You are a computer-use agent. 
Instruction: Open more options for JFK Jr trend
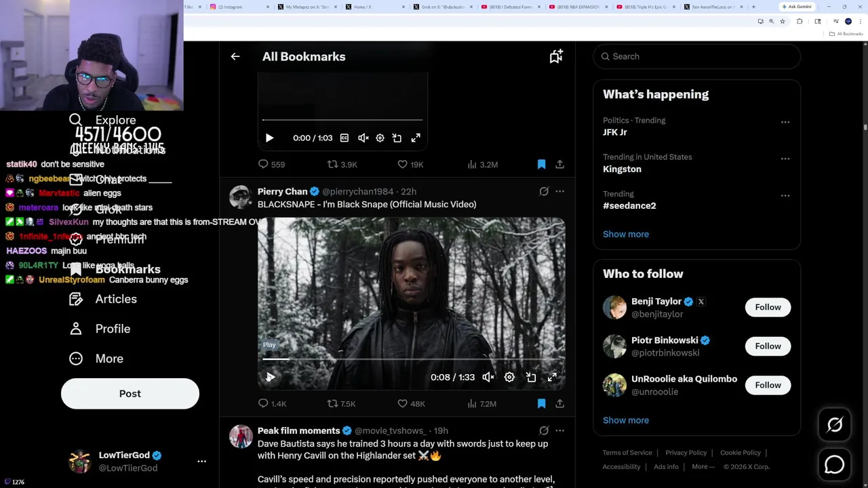[785, 122]
